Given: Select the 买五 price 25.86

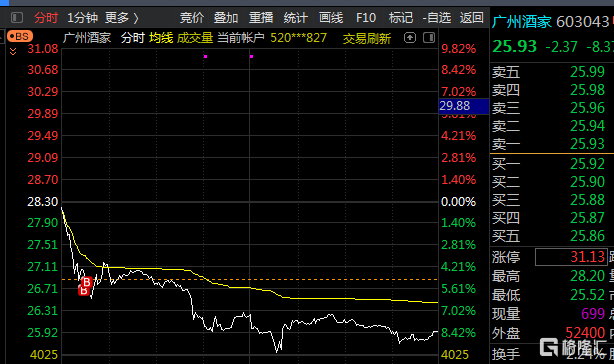Looking at the screenshot, I should click(587, 236).
